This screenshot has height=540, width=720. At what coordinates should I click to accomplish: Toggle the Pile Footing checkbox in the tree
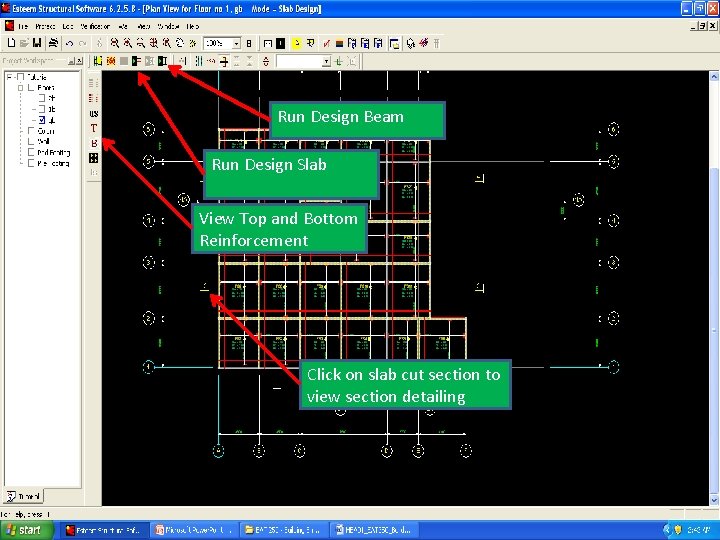(31, 163)
